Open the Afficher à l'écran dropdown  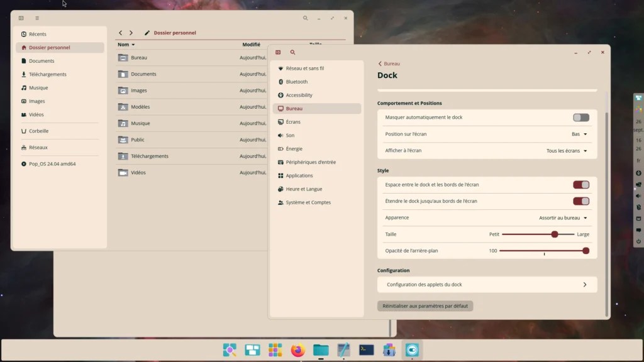pos(567,151)
